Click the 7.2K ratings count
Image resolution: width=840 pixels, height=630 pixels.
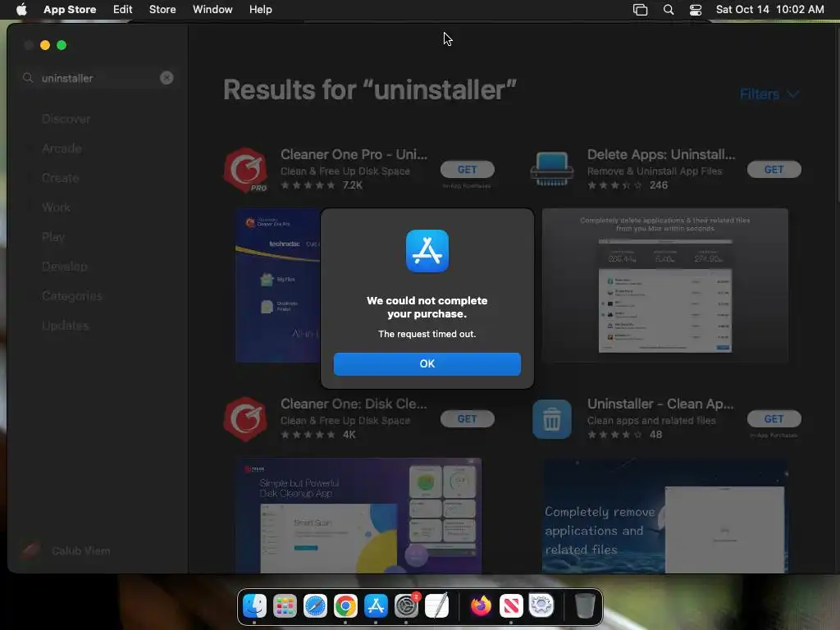pos(353,185)
